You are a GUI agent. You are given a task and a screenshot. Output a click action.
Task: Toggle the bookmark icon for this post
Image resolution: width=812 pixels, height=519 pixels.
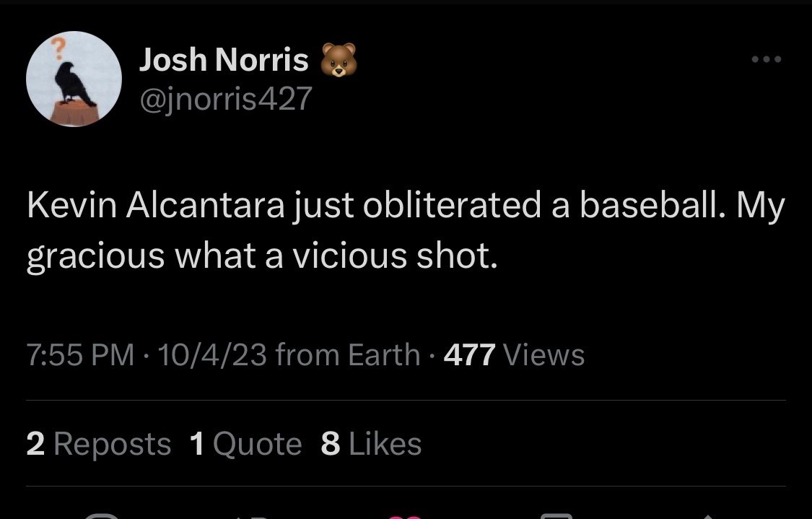(x=556, y=515)
